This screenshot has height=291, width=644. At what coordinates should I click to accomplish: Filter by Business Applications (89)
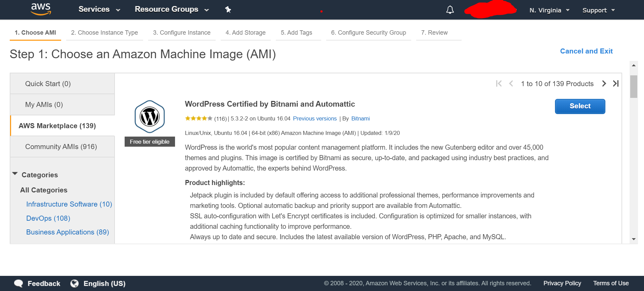(x=68, y=232)
